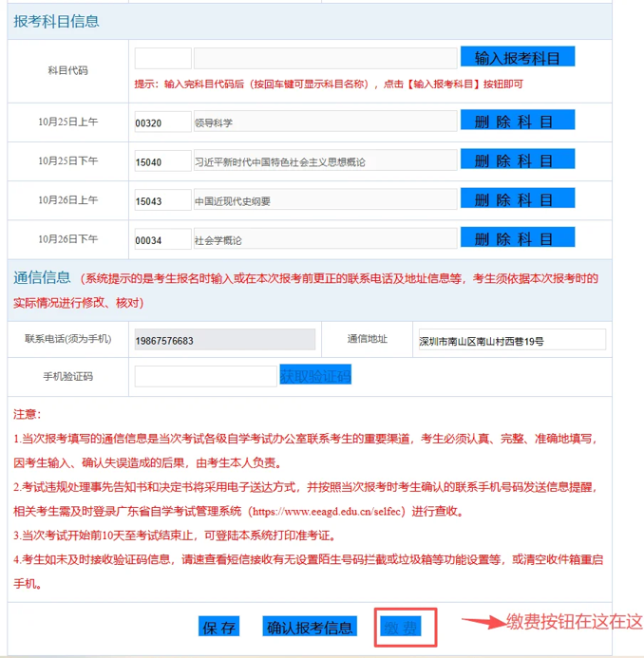Click the 缴费 payment button
The width and height of the screenshot is (644, 658).
click(400, 628)
